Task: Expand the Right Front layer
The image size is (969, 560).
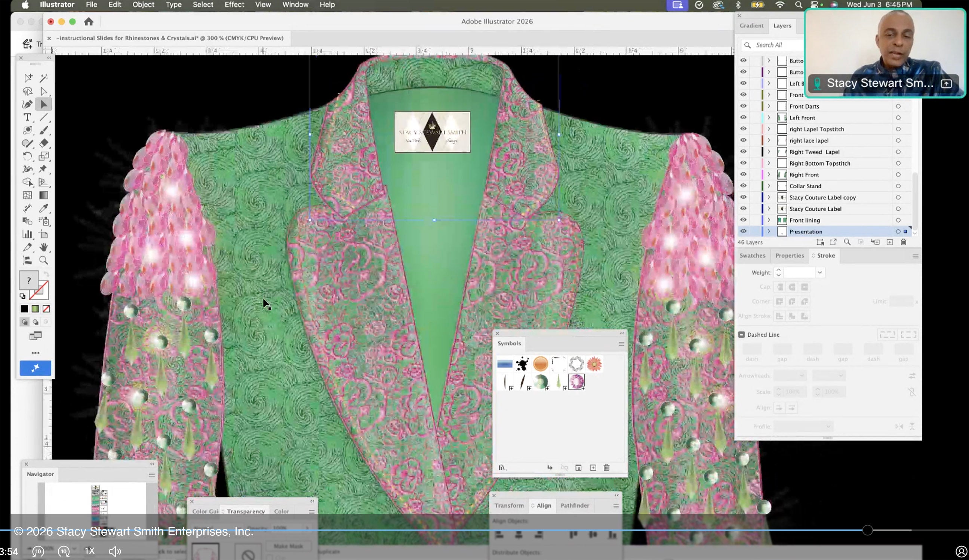Action: pyautogui.click(x=769, y=174)
